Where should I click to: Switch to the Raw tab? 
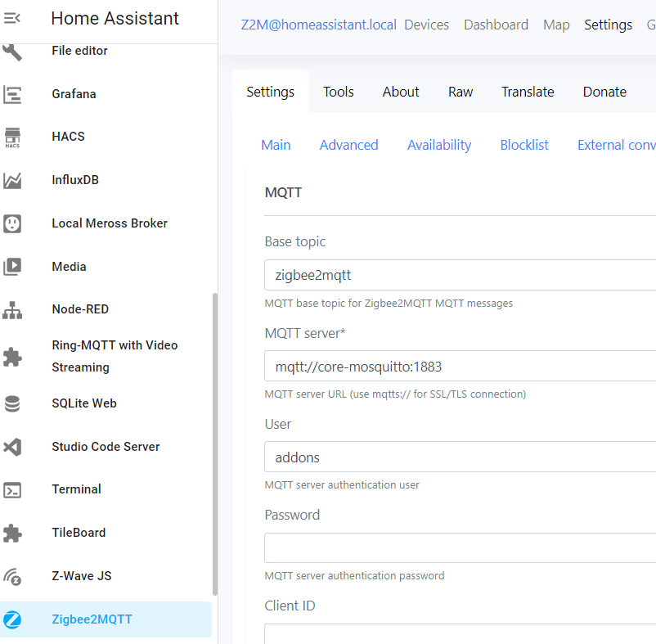pyautogui.click(x=461, y=92)
